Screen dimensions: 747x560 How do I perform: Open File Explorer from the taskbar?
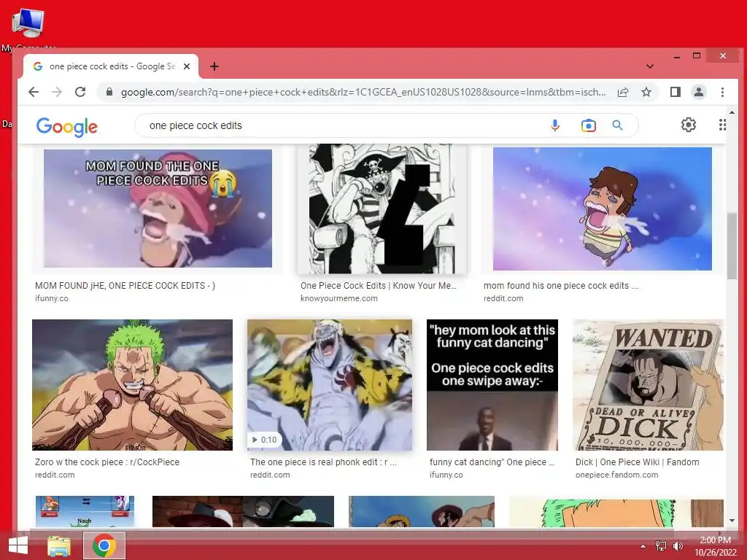click(x=59, y=545)
